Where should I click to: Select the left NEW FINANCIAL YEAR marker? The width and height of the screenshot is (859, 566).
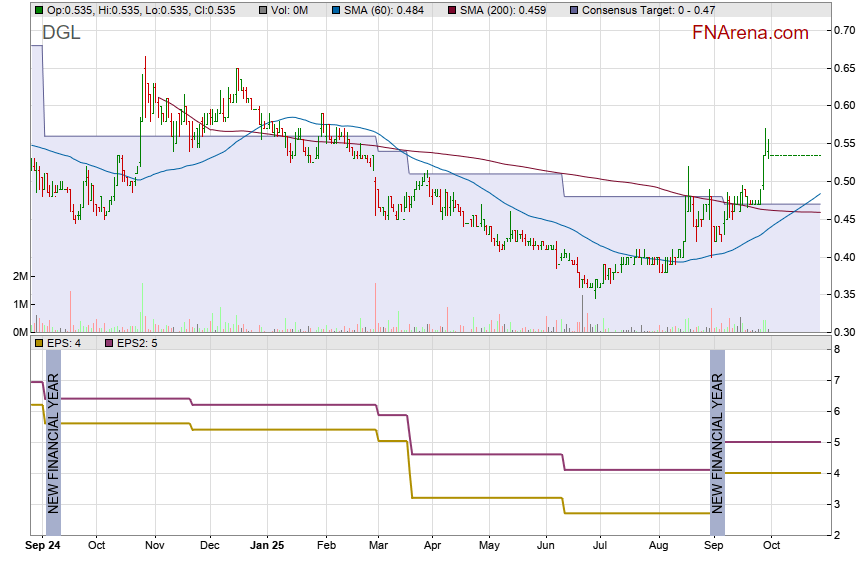click(x=53, y=440)
